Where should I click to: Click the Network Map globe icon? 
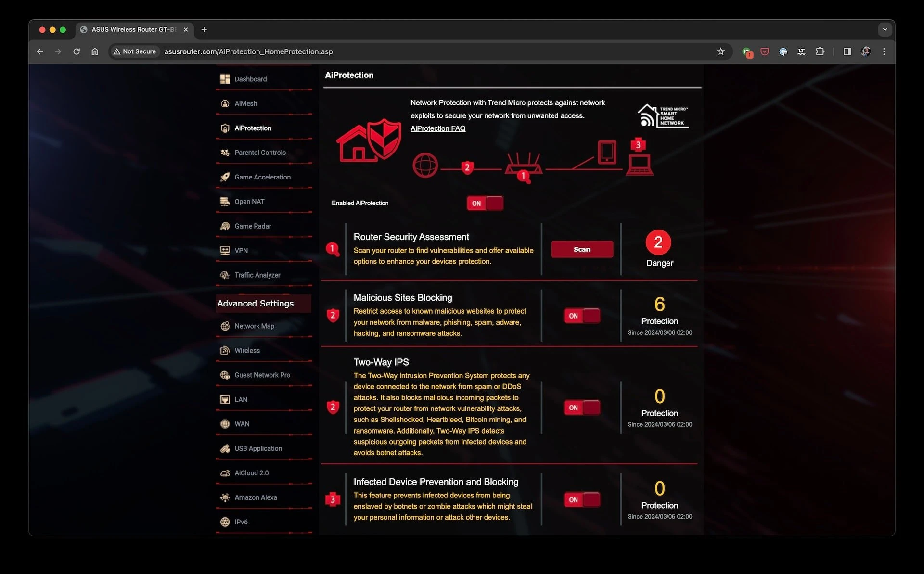(225, 326)
